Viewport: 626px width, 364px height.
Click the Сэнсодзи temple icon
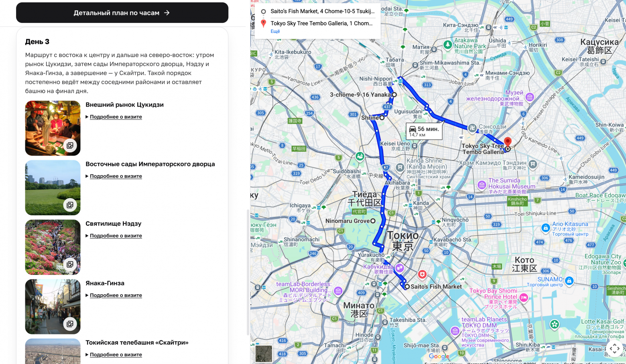click(472, 128)
